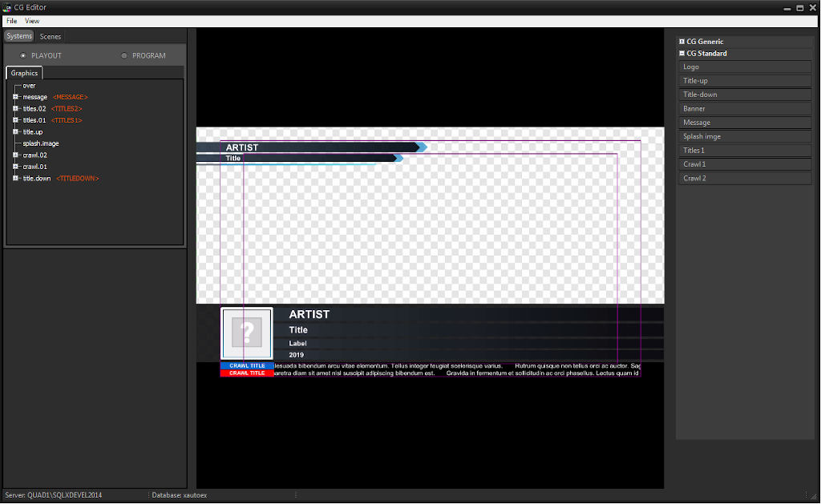Expand the message tree node

[15, 97]
